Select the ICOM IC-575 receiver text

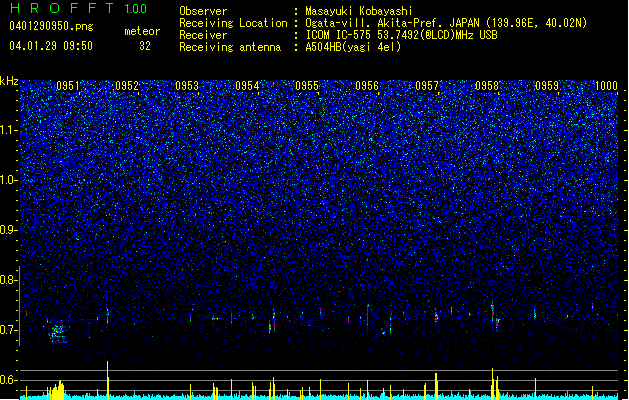click(401, 35)
